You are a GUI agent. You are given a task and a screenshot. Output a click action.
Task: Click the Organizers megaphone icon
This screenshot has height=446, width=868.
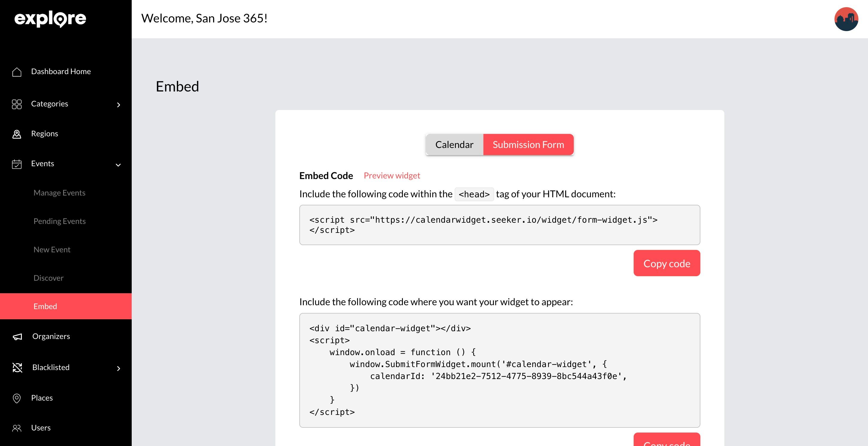[x=17, y=337]
